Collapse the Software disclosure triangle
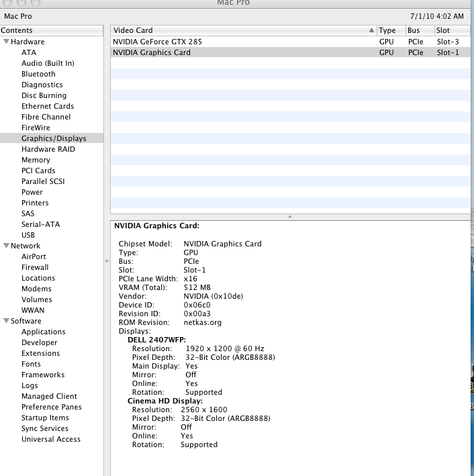The image size is (474, 476). pyautogui.click(x=6, y=321)
